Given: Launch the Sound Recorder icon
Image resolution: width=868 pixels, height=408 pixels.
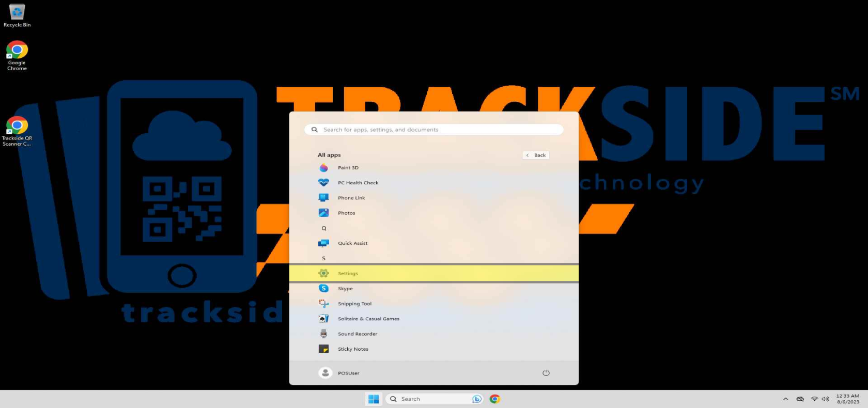Looking at the screenshot, I should click(323, 334).
